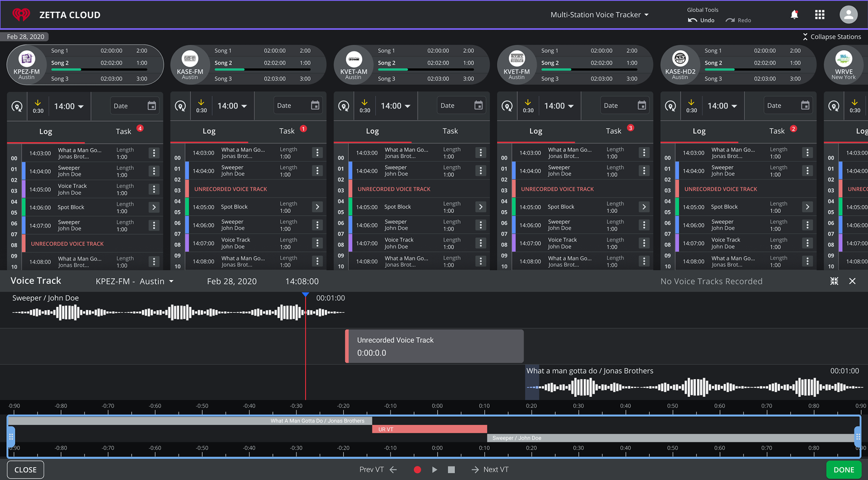Select the KPEZ-FM Austin station card
The height and width of the screenshot is (480, 868).
(85, 65)
